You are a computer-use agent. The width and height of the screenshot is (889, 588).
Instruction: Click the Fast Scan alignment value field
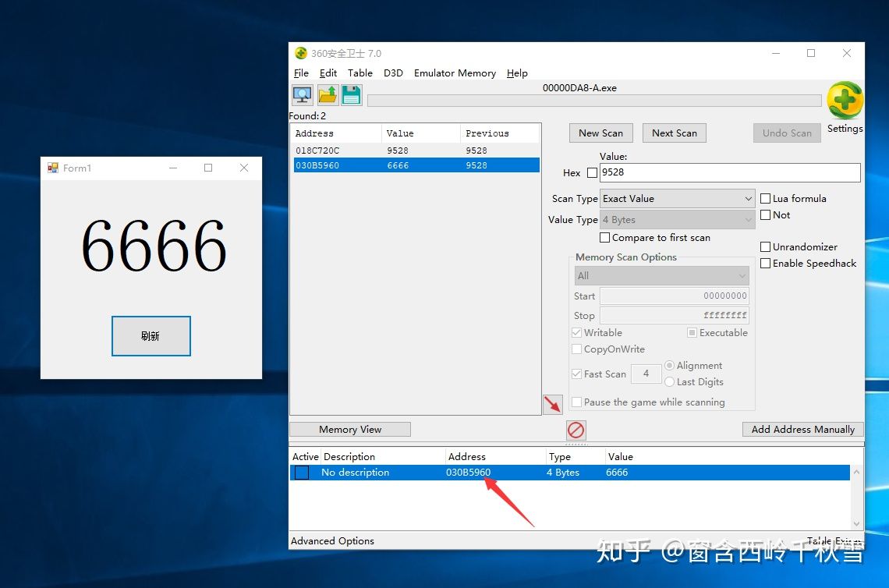pyautogui.click(x=646, y=374)
